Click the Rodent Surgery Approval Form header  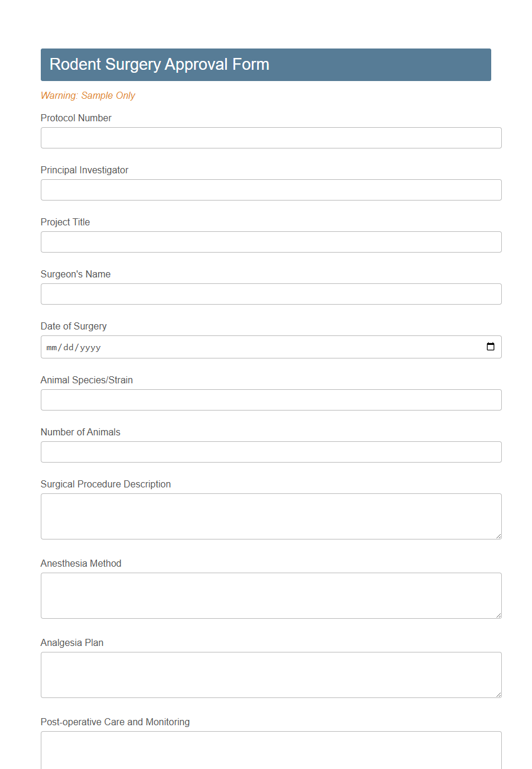coord(159,64)
